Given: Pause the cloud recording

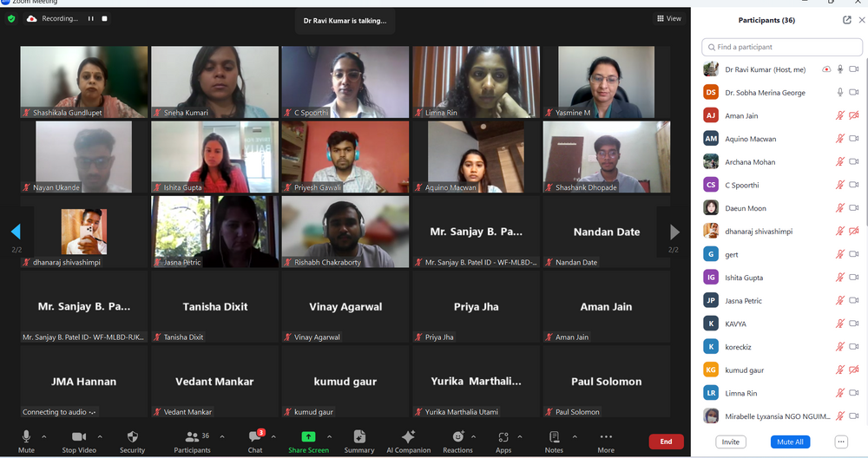Looking at the screenshot, I should coord(91,19).
